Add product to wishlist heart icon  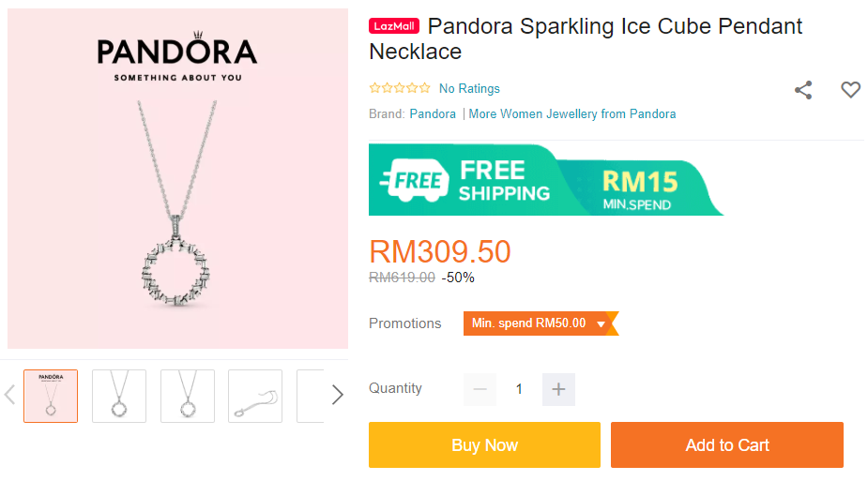click(850, 90)
